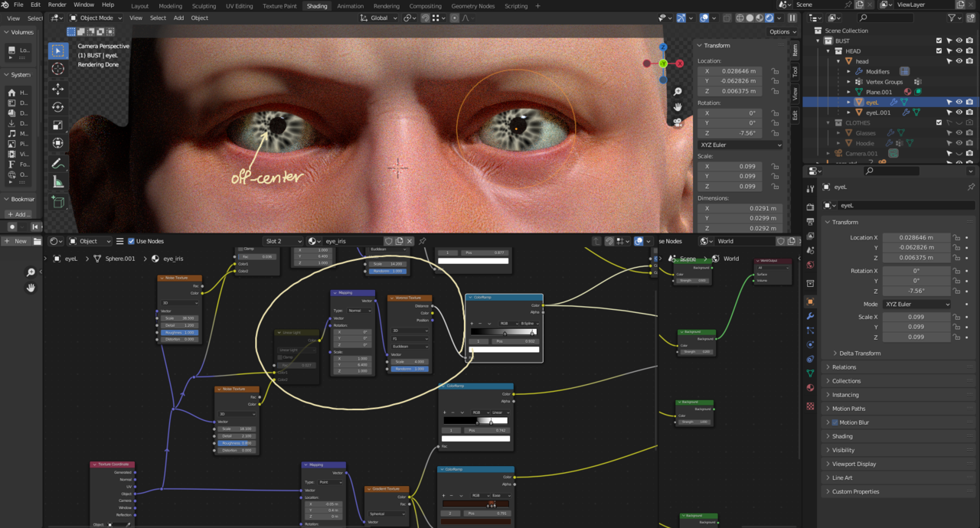Viewport: 980px width, 528px height.
Task: Select the Move tool in viewport toolbar
Action: click(x=58, y=89)
